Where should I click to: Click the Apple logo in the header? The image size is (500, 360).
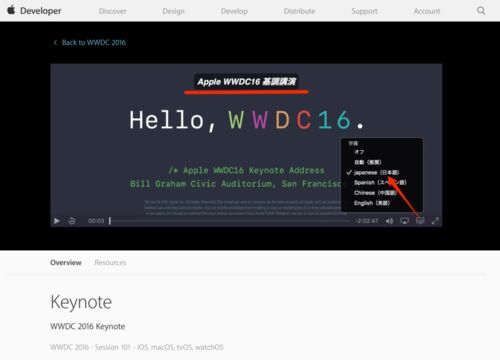11,10
